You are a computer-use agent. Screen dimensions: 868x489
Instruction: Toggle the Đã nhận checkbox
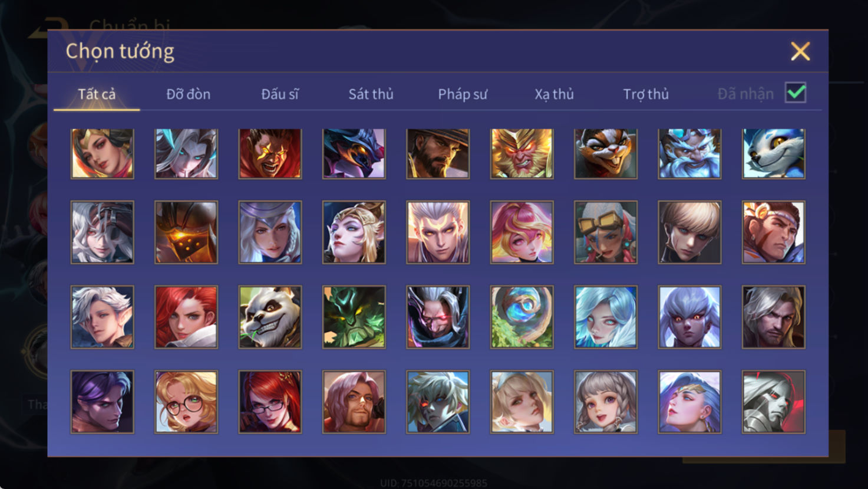(x=796, y=93)
